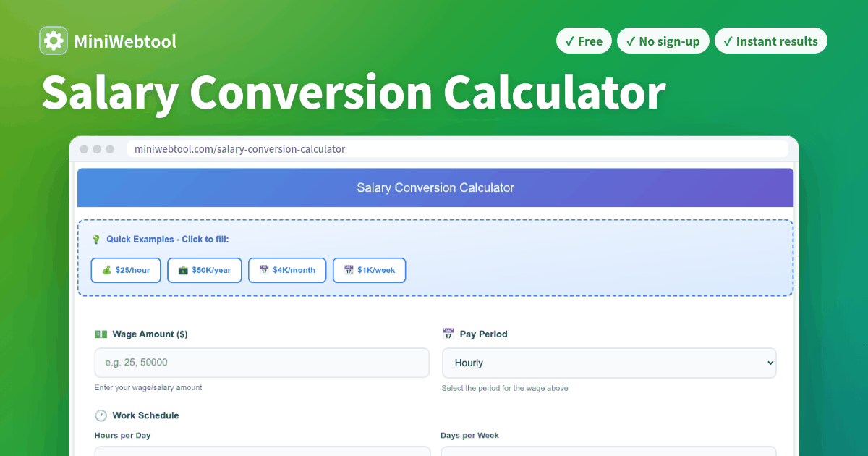Click the money bag icon on $25/hour
The height and width of the screenshot is (456, 868).
point(107,270)
